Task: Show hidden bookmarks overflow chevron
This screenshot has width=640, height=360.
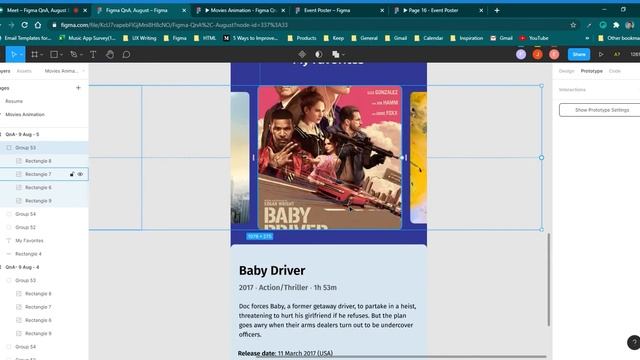Action: pyautogui.click(x=587, y=38)
